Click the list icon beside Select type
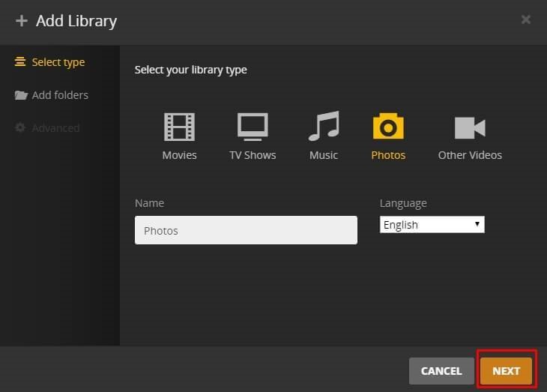The width and height of the screenshot is (547, 392). tap(21, 62)
